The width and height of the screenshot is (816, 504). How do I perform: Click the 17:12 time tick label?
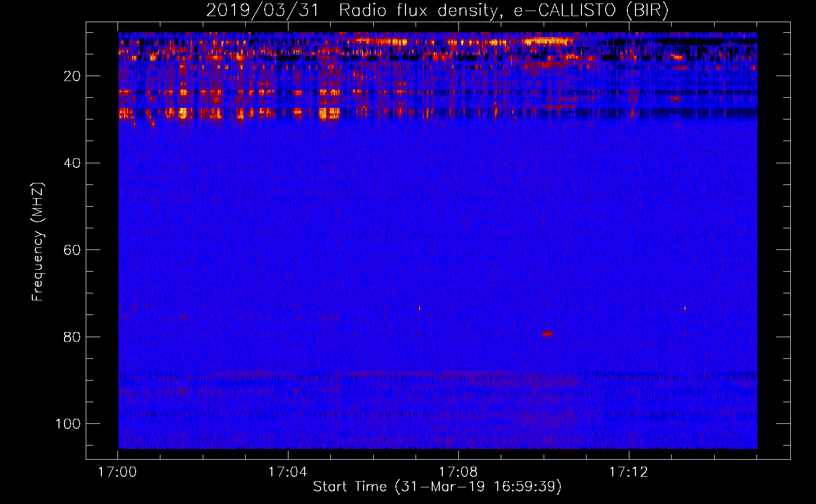point(628,472)
